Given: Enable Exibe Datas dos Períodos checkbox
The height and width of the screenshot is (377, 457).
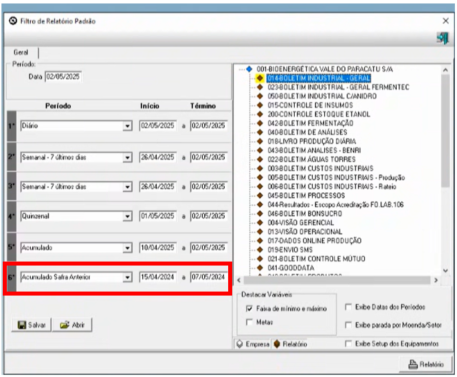Looking at the screenshot, I should 348,307.
